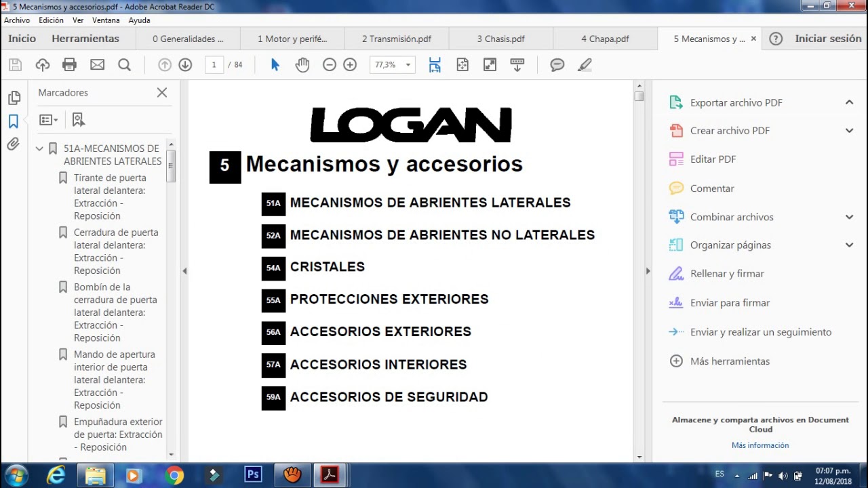This screenshot has height=488, width=868.
Task: Open the search magnifier tool
Action: tap(124, 65)
